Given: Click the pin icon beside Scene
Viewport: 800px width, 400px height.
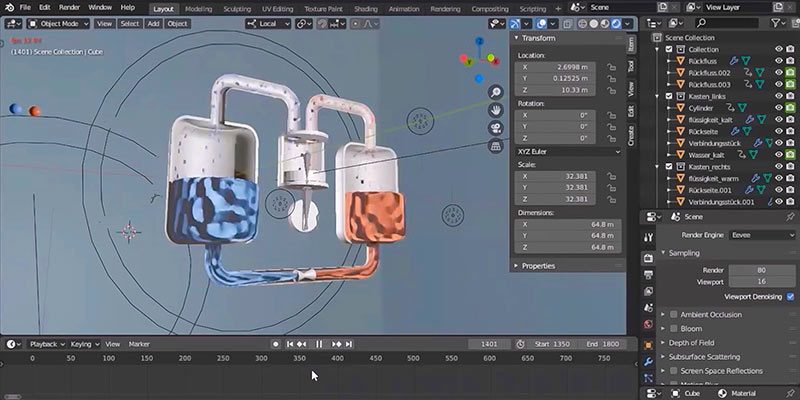Looking at the screenshot, I should (790, 217).
